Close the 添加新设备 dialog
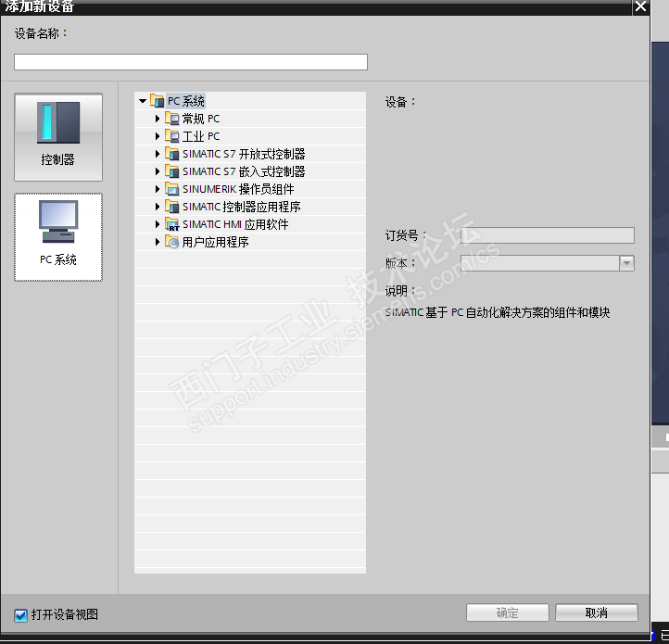 (x=640, y=6)
